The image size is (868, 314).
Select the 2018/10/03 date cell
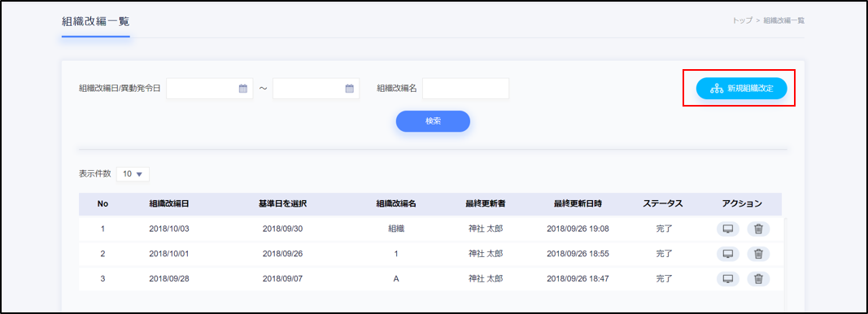point(169,229)
